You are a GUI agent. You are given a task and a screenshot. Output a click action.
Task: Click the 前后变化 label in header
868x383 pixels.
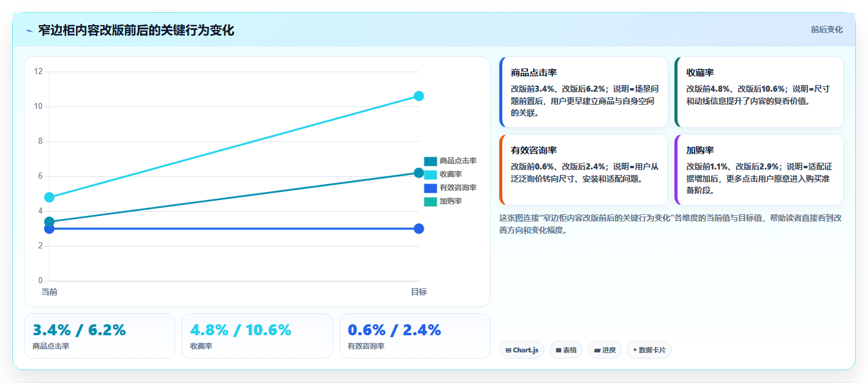click(x=826, y=29)
